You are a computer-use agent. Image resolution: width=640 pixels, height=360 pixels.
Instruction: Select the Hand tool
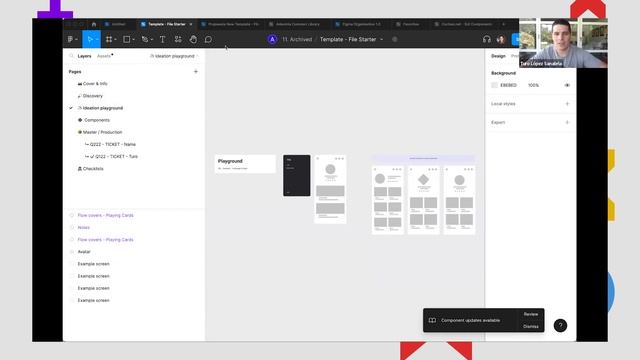coord(193,39)
